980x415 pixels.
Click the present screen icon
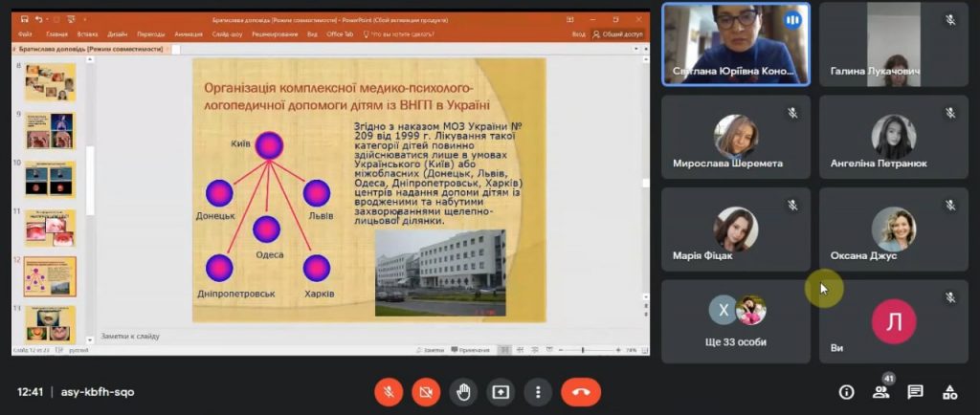[x=500, y=392]
